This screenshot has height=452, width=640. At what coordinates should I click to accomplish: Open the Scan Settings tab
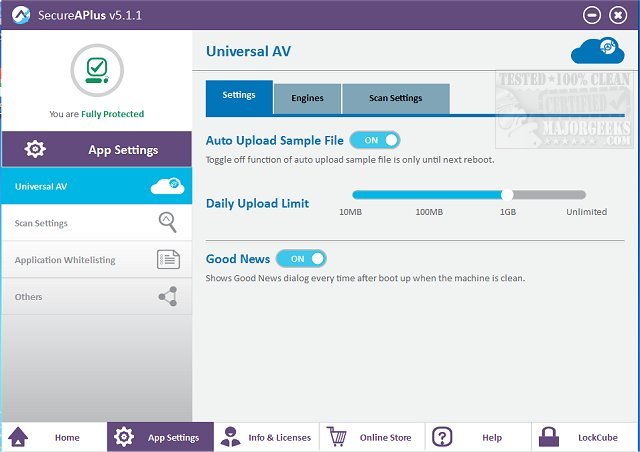(396, 99)
